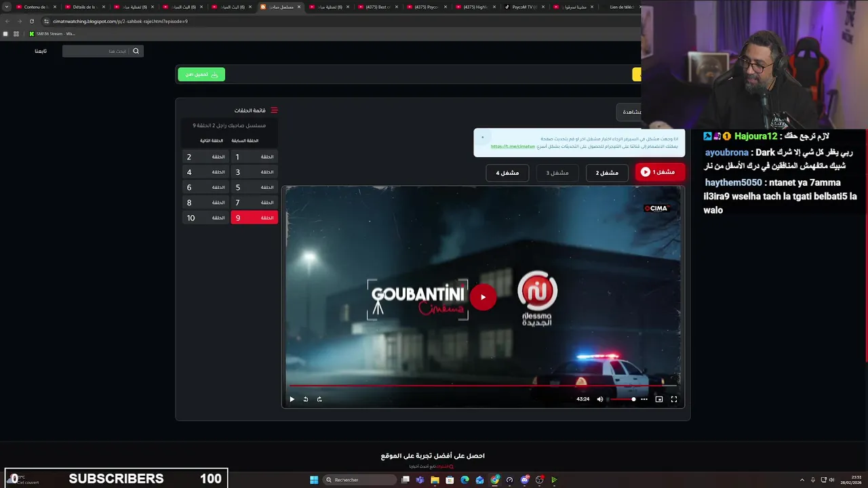
Task: Enable picture-in-picture mode in the player
Action: click(x=659, y=399)
